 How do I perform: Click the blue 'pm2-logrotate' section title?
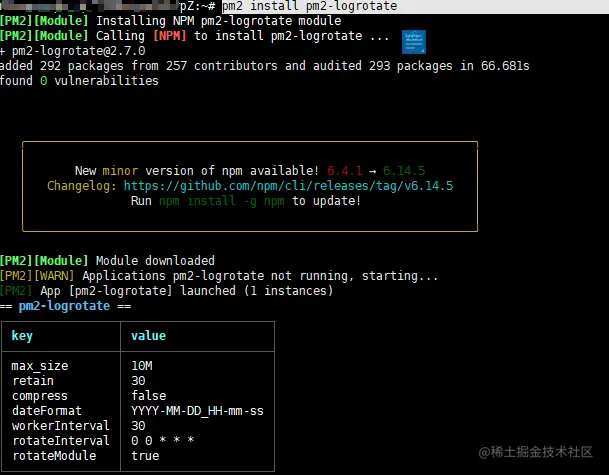pos(64,306)
